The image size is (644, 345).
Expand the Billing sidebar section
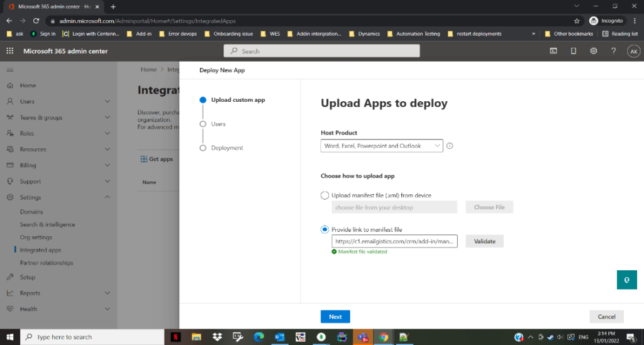107,165
